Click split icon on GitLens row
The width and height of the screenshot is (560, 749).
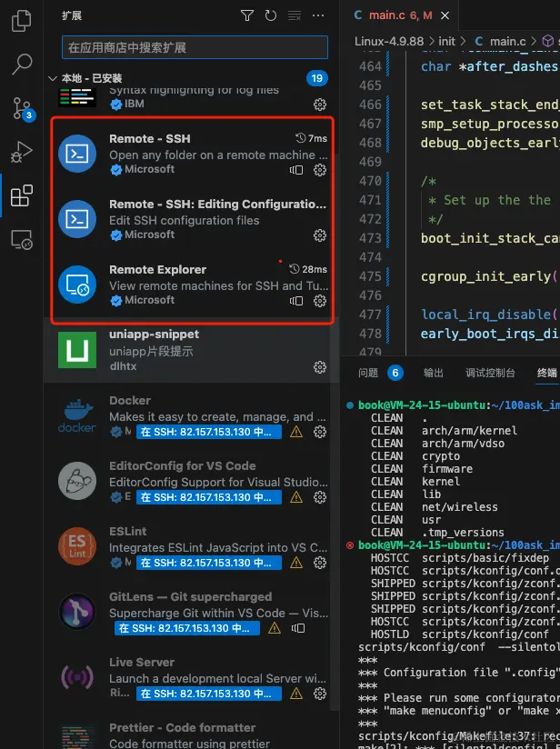[x=298, y=628]
